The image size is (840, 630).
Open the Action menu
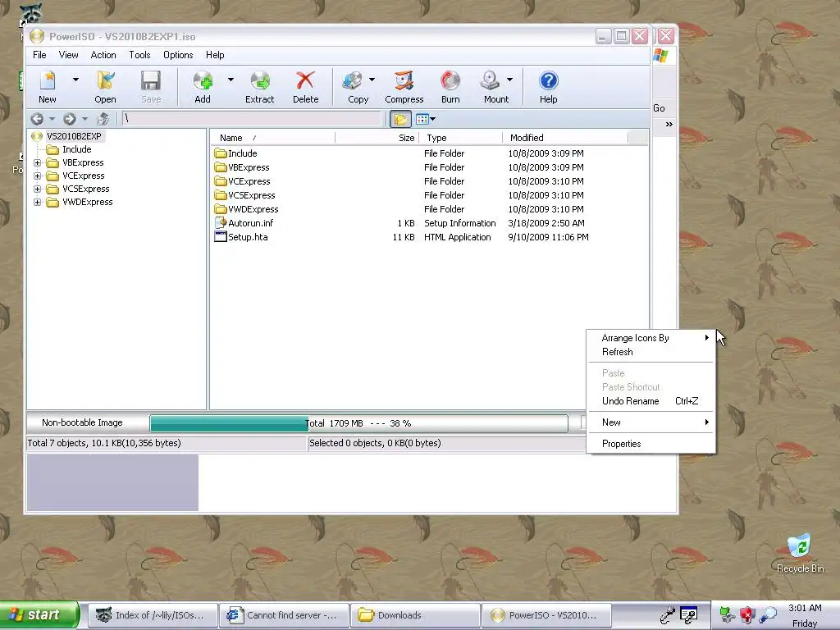[x=103, y=55]
